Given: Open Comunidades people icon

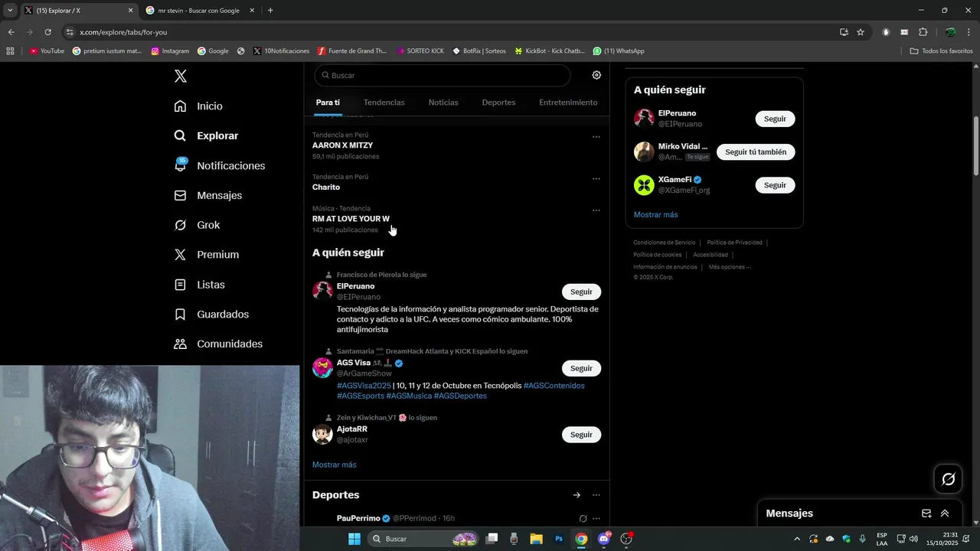Looking at the screenshot, I should coord(180,344).
